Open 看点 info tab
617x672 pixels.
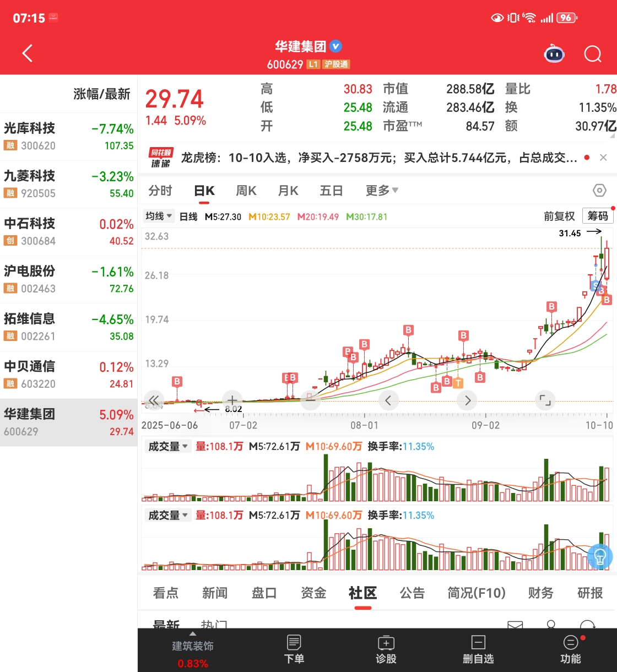coord(166,593)
